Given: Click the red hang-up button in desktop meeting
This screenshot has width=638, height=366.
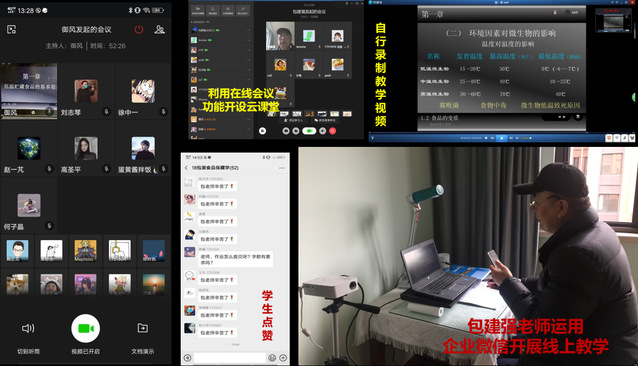Looking at the screenshot, I should (332, 131).
